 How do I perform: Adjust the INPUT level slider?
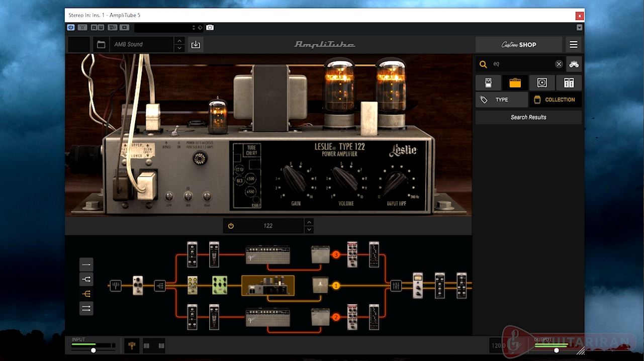93,350
